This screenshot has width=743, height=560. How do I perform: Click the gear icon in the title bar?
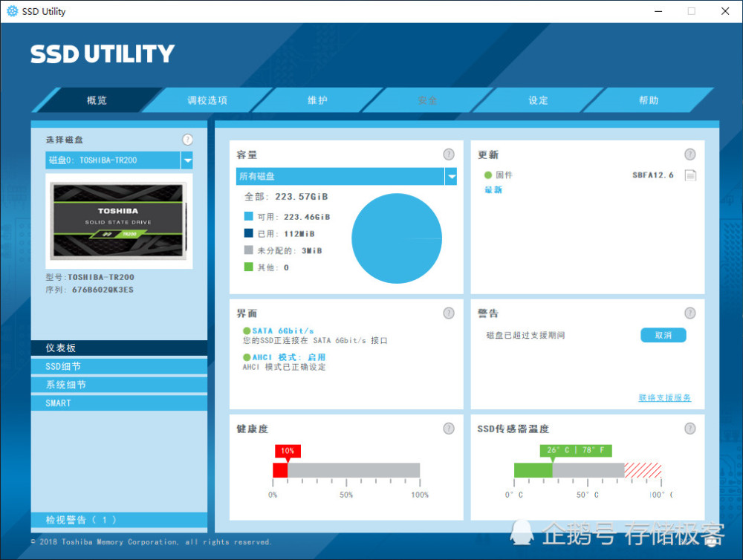pos(10,11)
